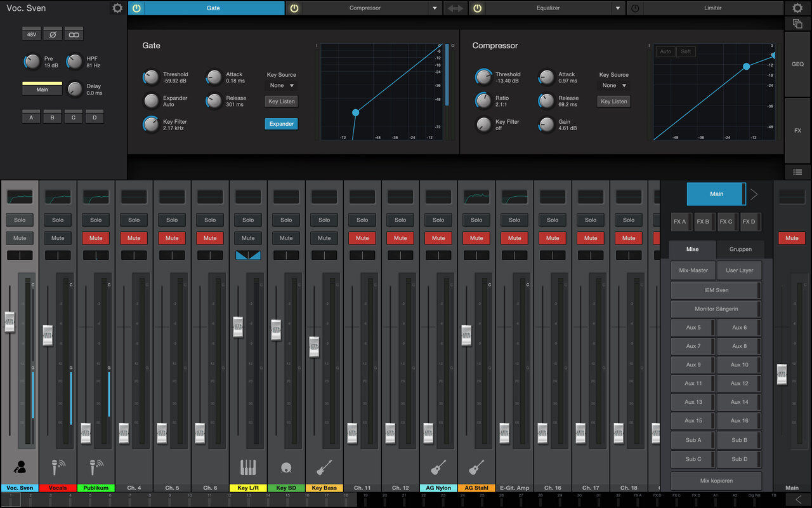Open the AG Stahl EQ curve thumbnail
The height and width of the screenshot is (508, 812).
point(476,197)
